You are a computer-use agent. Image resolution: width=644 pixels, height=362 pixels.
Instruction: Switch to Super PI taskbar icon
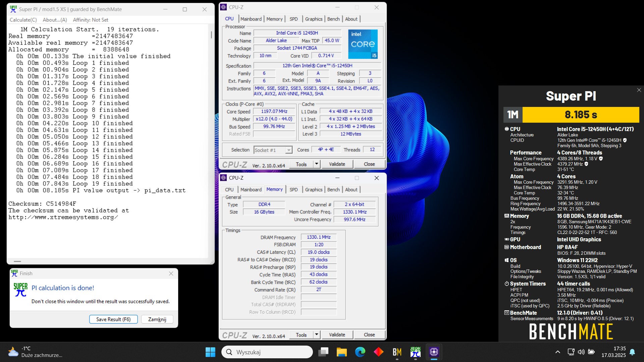tap(415, 352)
